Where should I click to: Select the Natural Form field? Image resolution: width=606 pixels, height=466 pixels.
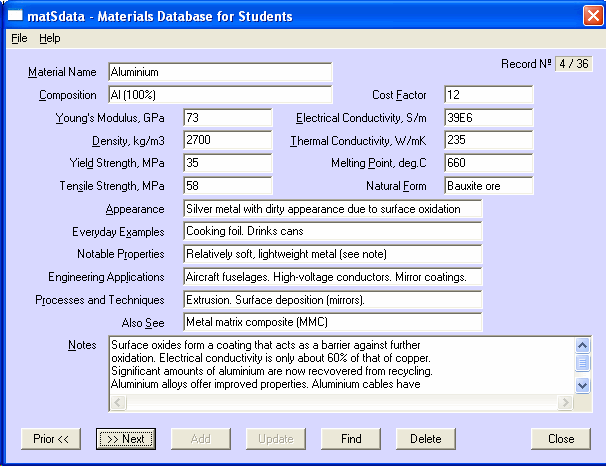[x=488, y=185]
